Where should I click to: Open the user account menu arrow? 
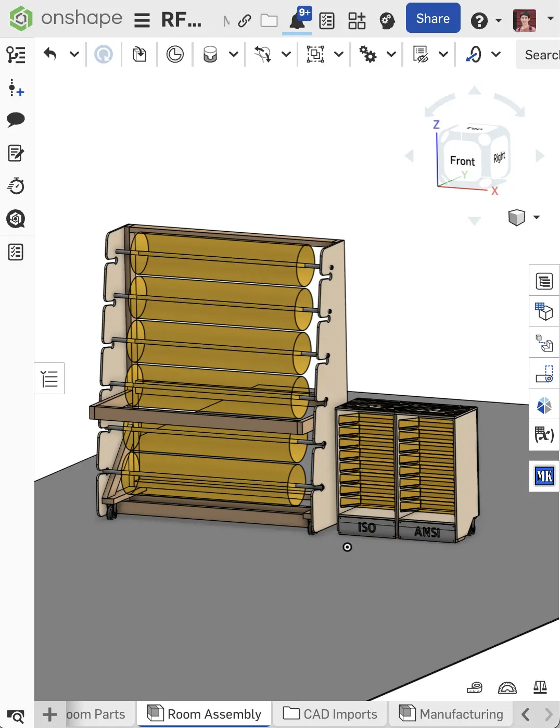coord(550,19)
